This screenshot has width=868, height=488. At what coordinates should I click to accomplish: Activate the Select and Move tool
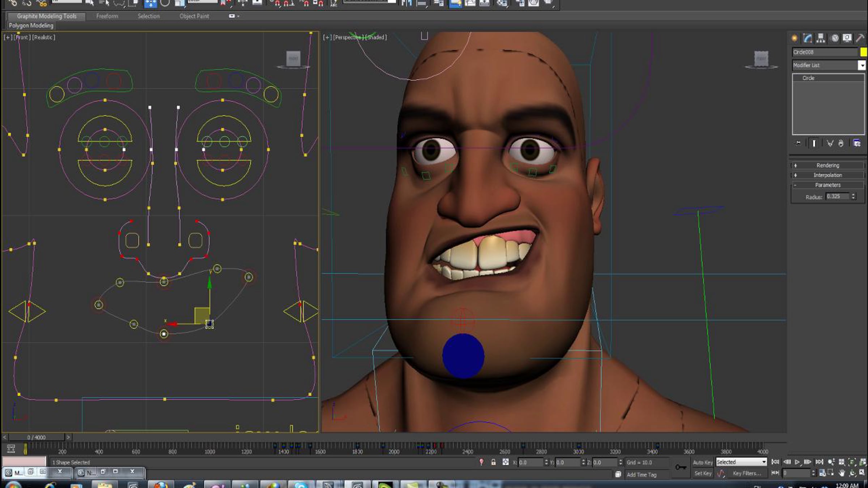[150, 4]
